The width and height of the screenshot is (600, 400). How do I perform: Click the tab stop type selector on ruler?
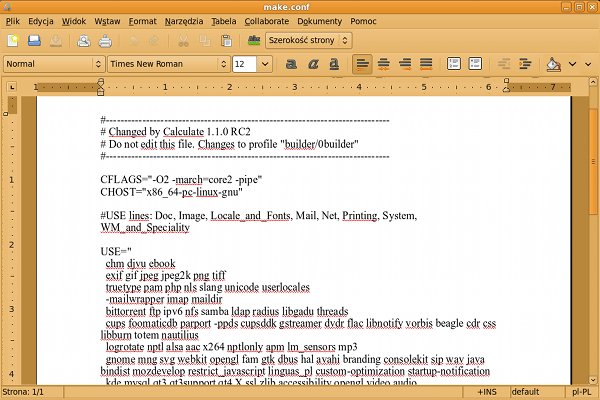(x=12, y=87)
